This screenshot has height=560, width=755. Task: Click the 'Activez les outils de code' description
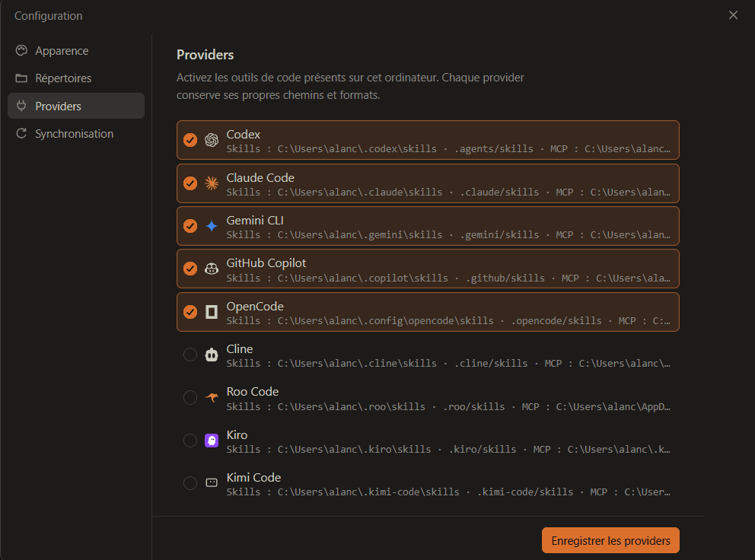pos(350,86)
